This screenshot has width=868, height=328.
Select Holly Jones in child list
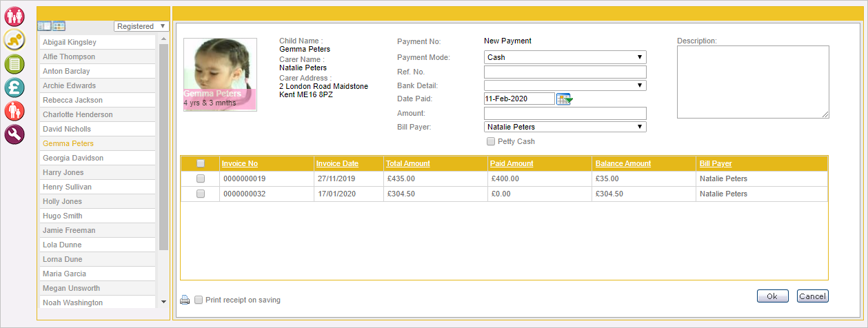coord(97,201)
